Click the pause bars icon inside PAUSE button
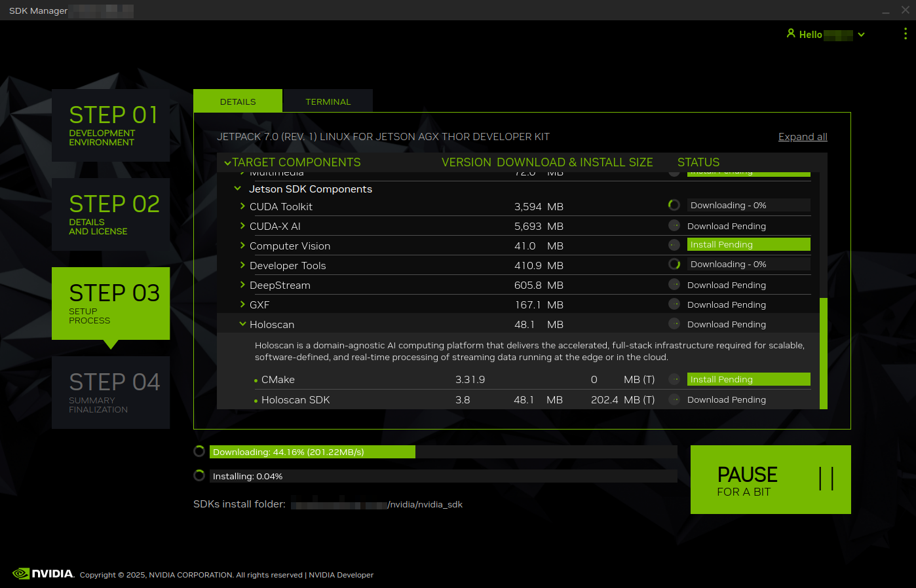This screenshot has width=916, height=588. click(x=826, y=479)
